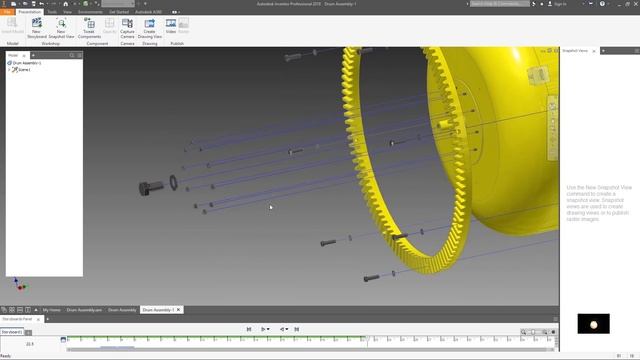Click the New file icon in toolbar
This screenshot has height=360, width=640.
(x=14, y=4)
